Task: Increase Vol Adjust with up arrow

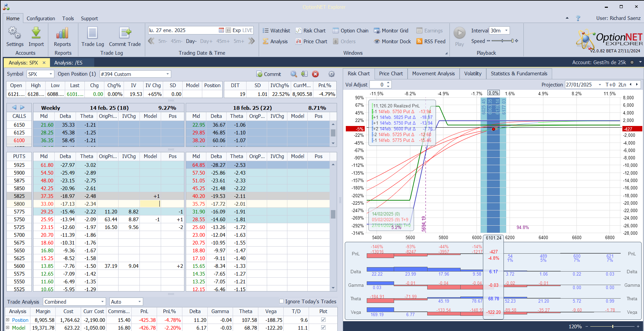Action: (x=388, y=83)
